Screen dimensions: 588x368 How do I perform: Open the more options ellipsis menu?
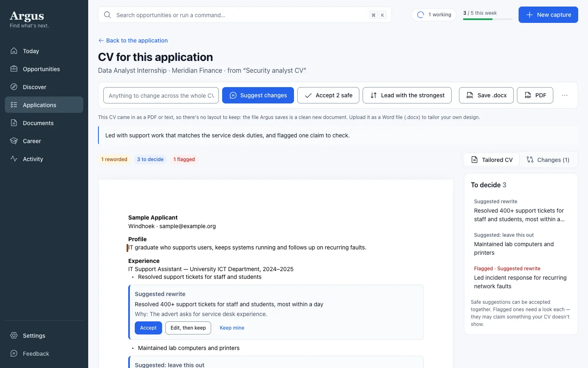pyautogui.click(x=565, y=95)
